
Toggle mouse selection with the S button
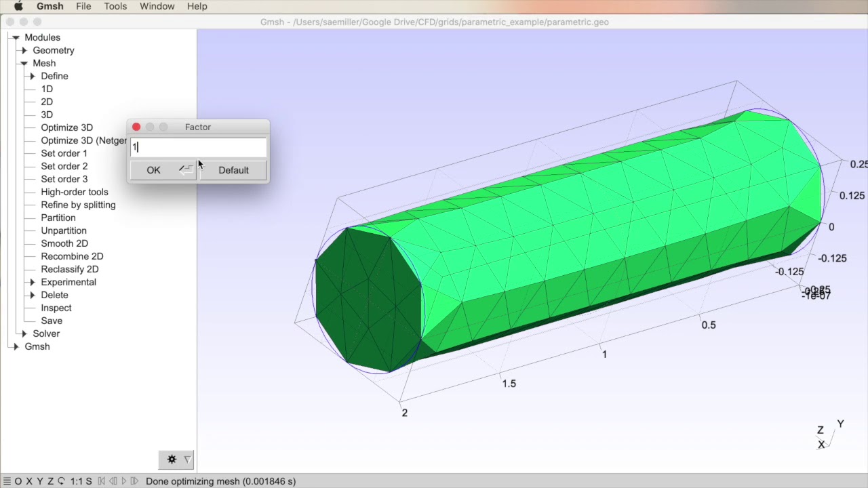coord(89,481)
